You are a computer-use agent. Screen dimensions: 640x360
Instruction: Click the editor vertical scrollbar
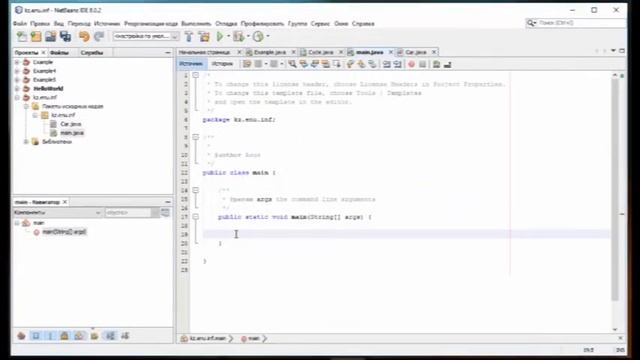click(x=615, y=190)
